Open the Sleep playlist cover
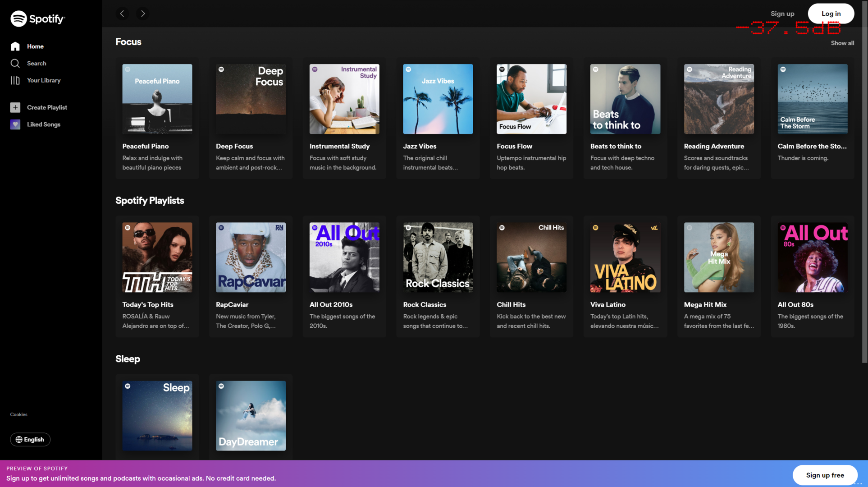Viewport: 868px width, 487px height. pos(157,415)
